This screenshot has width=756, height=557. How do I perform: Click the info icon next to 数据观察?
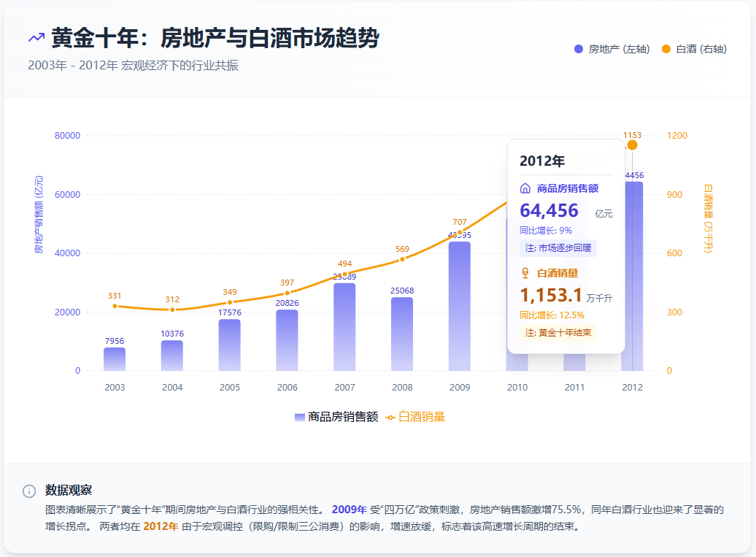pos(29,491)
